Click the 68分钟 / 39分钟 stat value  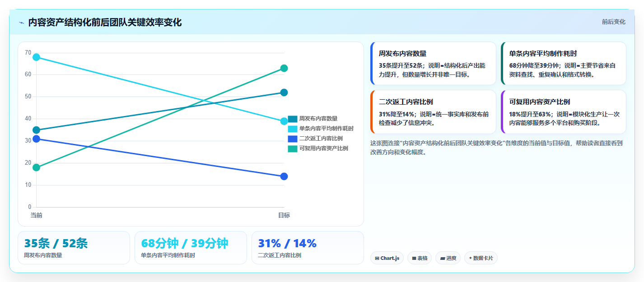click(185, 243)
